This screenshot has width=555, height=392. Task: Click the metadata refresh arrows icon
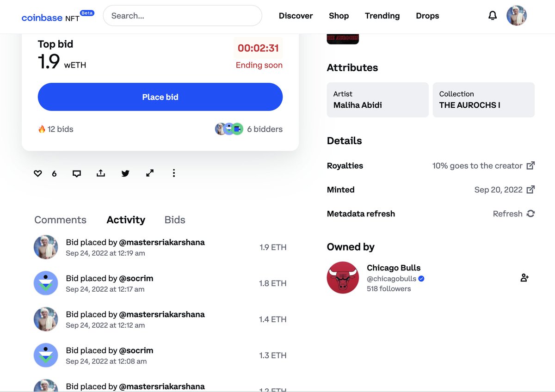(x=531, y=214)
